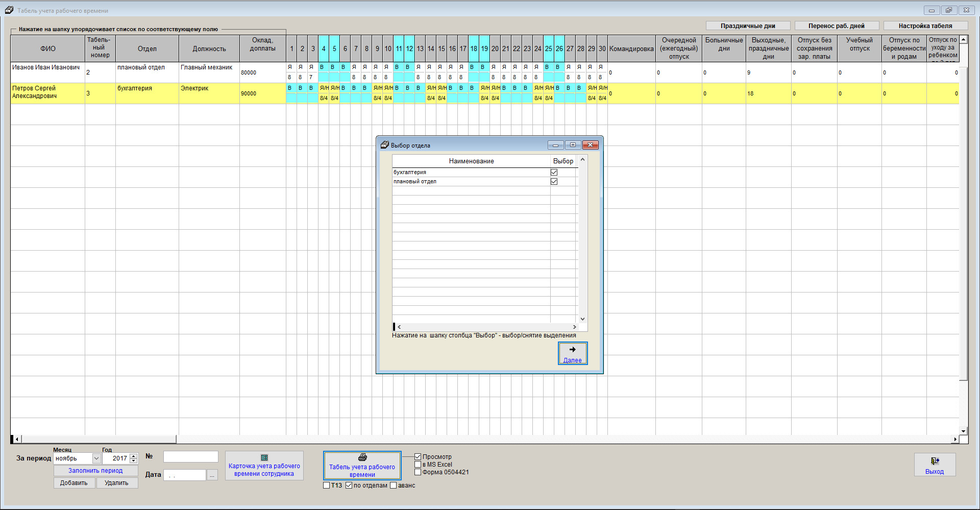Open the Перенос раб. дней settings
The image size is (980, 510).
point(837,26)
